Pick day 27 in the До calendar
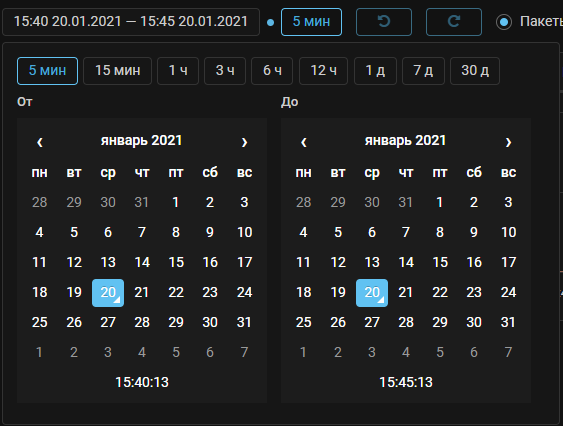This screenshot has height=426, width=563. pos(372,322)
